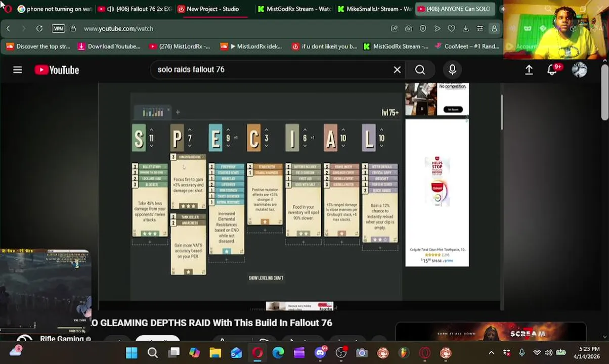This screenshot has height=364, width=609.
Task: Decrease the Luck stat arrow in video
Action: pos(381,146)
